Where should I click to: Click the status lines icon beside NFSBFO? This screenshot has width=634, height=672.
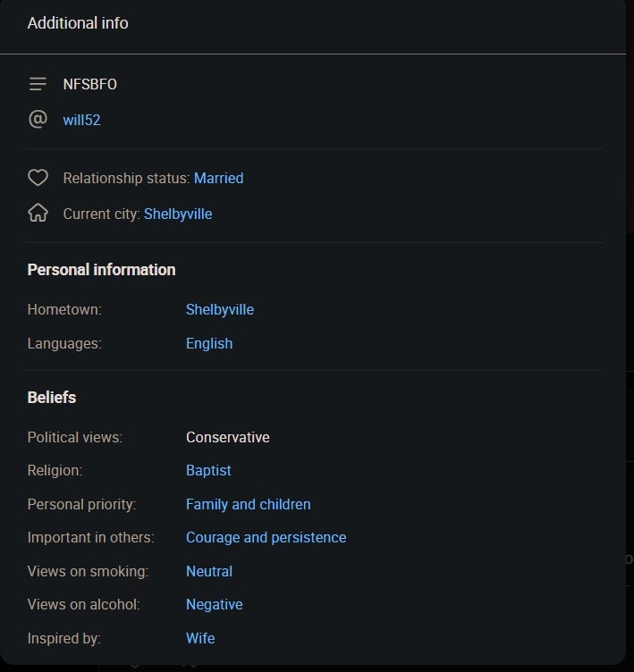tap(38, 84)
